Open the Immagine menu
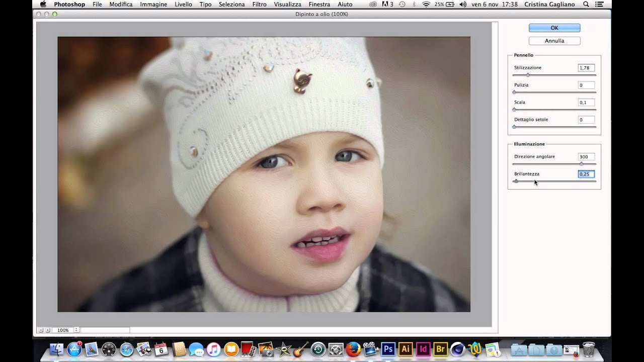The height and width of the screenshot is (362, 644). 153,5
